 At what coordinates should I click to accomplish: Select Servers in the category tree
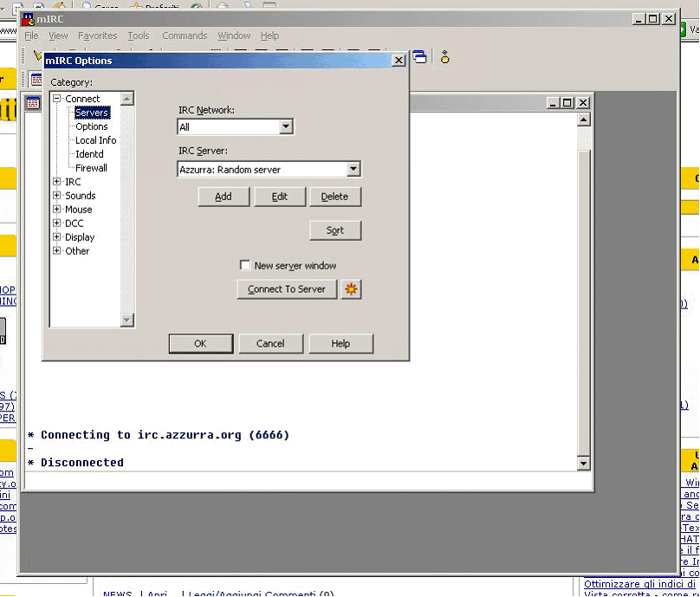(92, 113)
